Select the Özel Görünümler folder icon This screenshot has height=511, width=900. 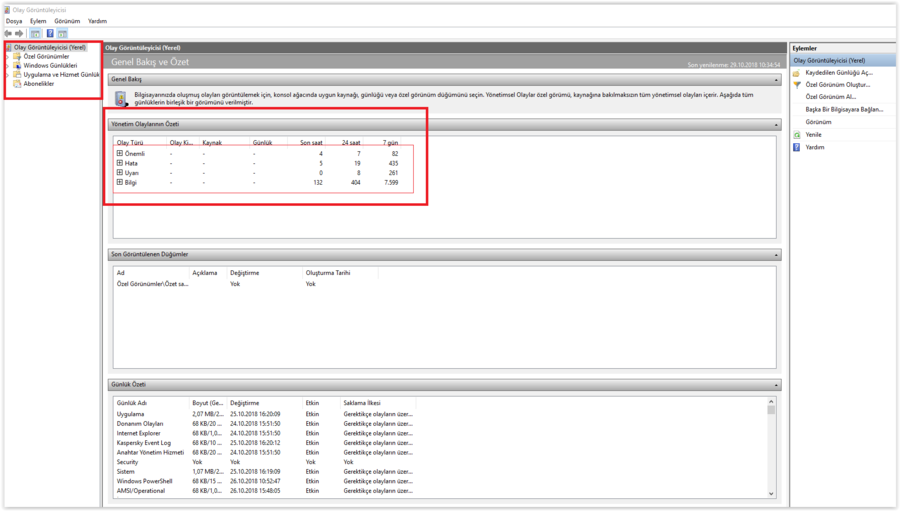pyautogui.click(x=17, y=56)
